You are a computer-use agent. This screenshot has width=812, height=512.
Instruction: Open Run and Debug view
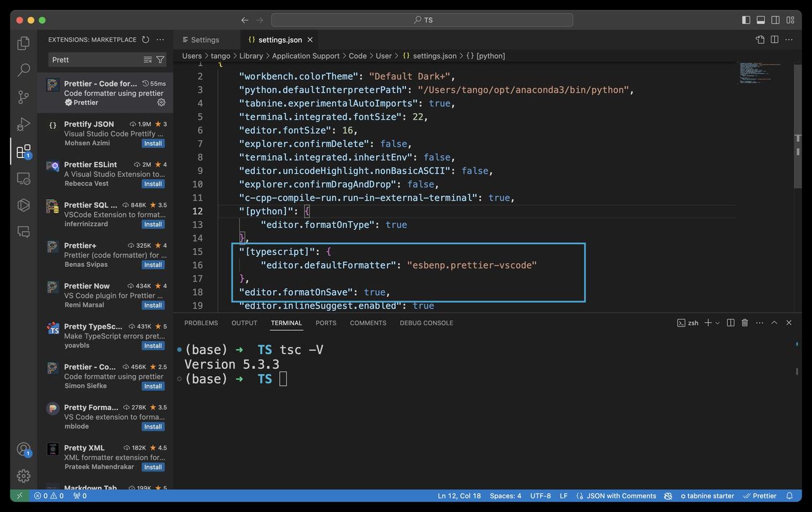23,124
